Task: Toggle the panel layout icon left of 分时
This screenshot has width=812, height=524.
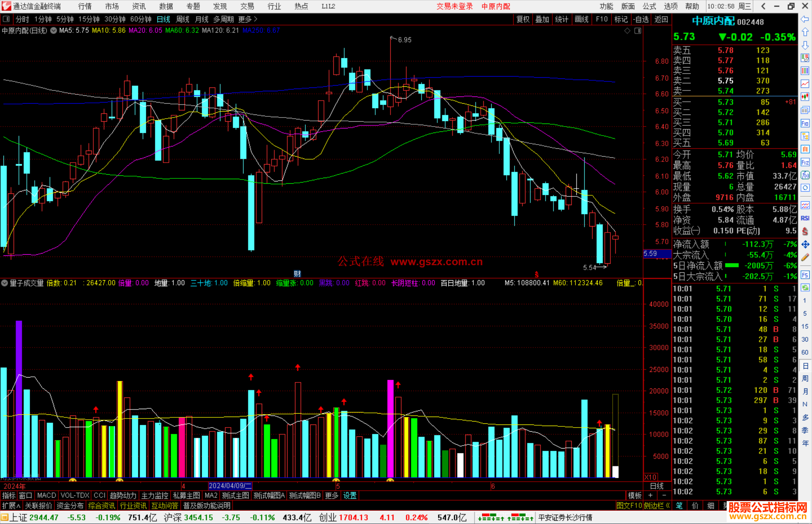Action: click(x=6, y=19)
